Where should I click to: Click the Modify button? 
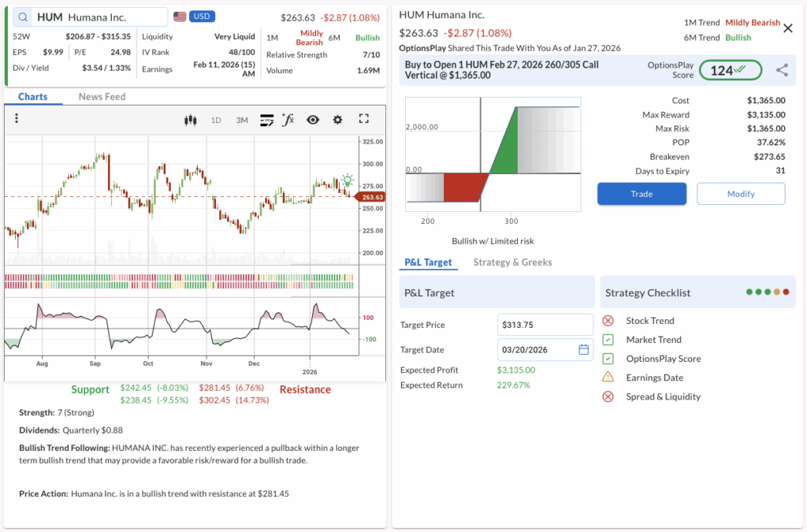pyautogui.click(x=741, y=194)
